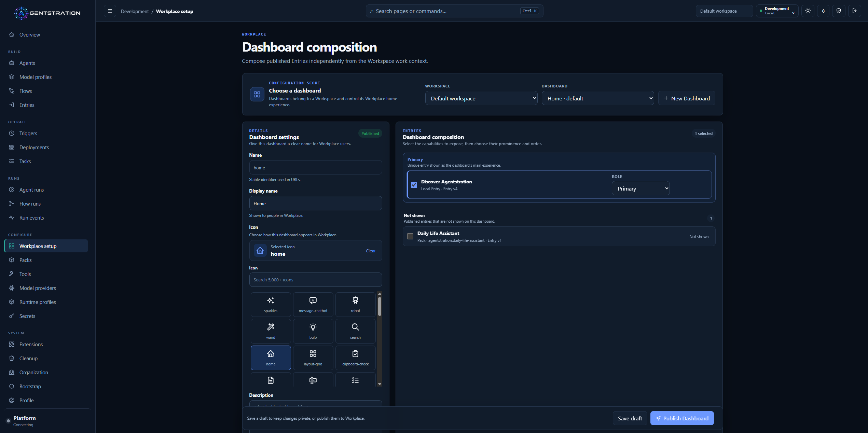The height and width of the screenshot is (433, 868).
Task: Open the Dashboard selector dropdown
Action: (x=598, y=98)
